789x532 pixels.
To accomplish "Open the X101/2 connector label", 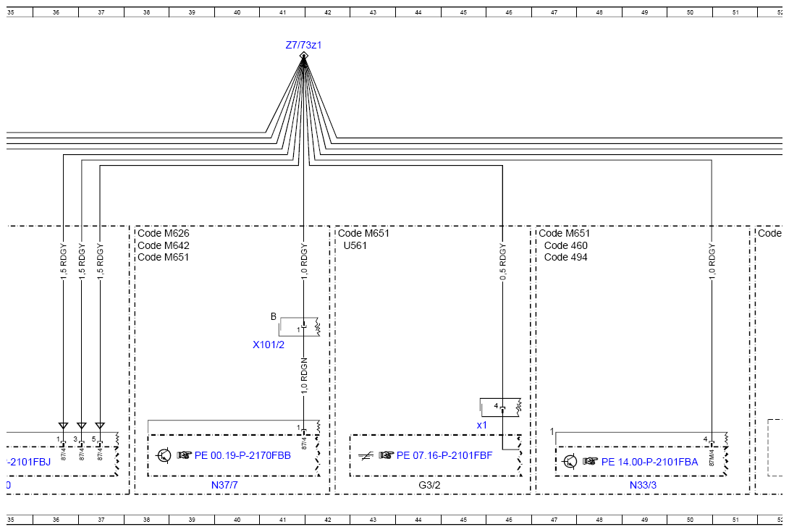I will click(x=269, y=345).
